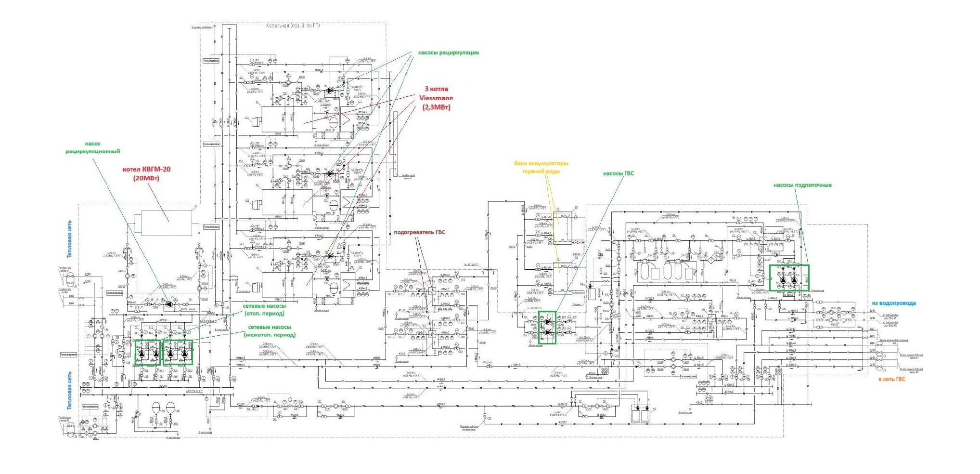Click the top Viessmann boiler's recirculation pump

click(330, 90)
